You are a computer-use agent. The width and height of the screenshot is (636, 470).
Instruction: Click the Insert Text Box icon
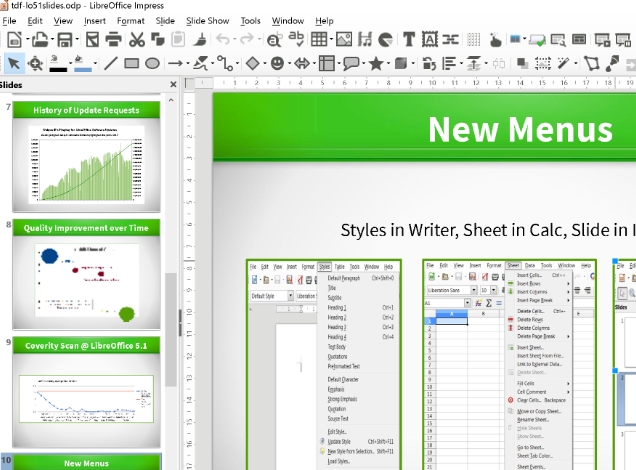(x=409, y=40)
